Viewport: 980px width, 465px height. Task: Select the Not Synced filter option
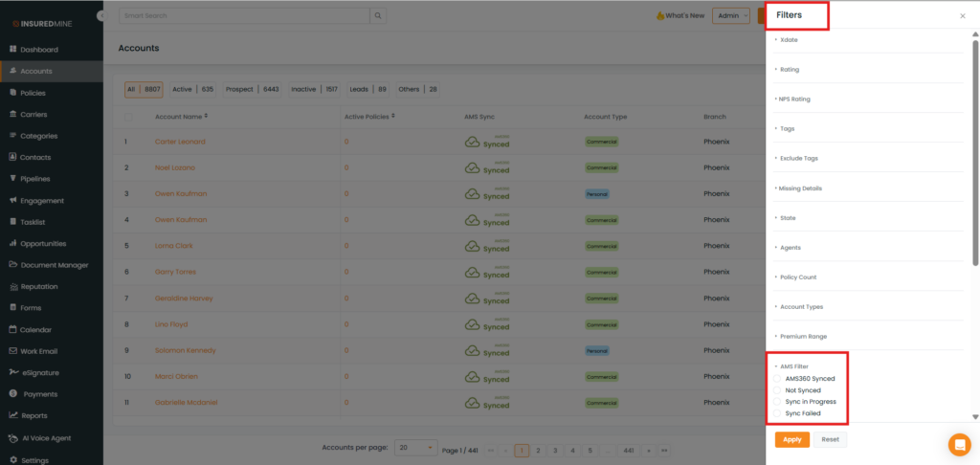click(x=778, y=390)
